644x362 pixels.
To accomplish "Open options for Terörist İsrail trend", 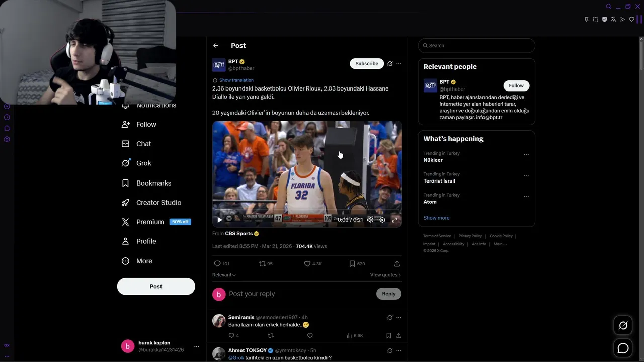I will [526, 175].
